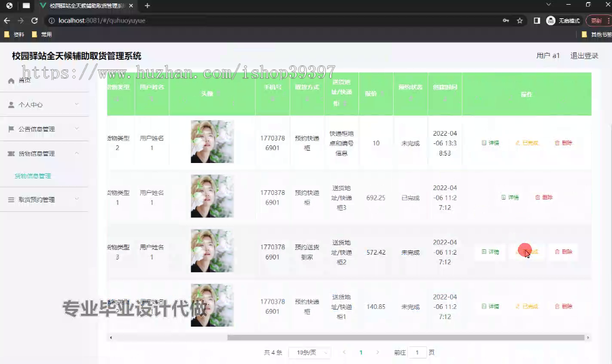Image resolution: width=612 pixels, height=364 pixels.
Task: Open a new browser tab
Action: [147, 6]
